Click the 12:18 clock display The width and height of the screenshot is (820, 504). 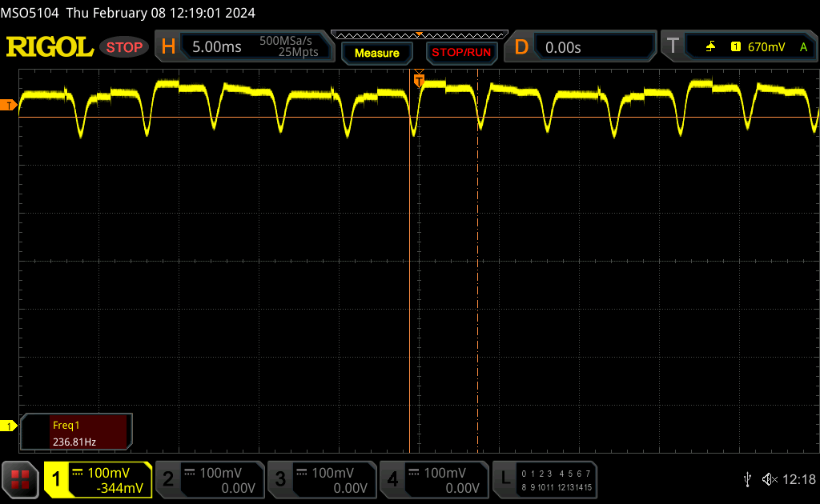coord(798,479)
